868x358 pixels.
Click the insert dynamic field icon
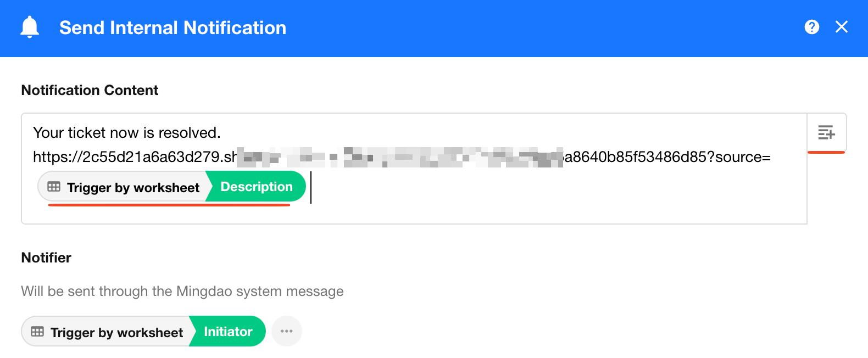(826, 132)
